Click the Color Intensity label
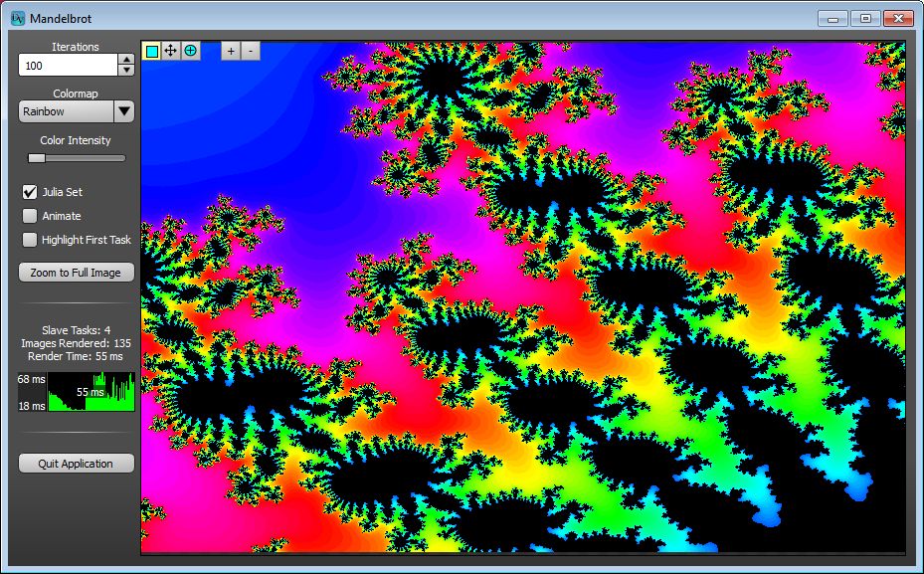924x574 pixels. point(76,140)
